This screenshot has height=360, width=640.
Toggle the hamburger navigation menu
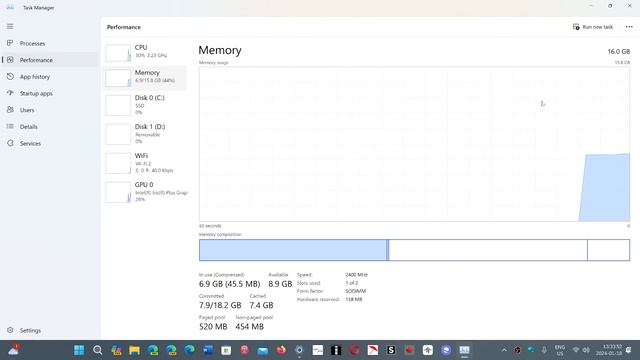[10, 27]
